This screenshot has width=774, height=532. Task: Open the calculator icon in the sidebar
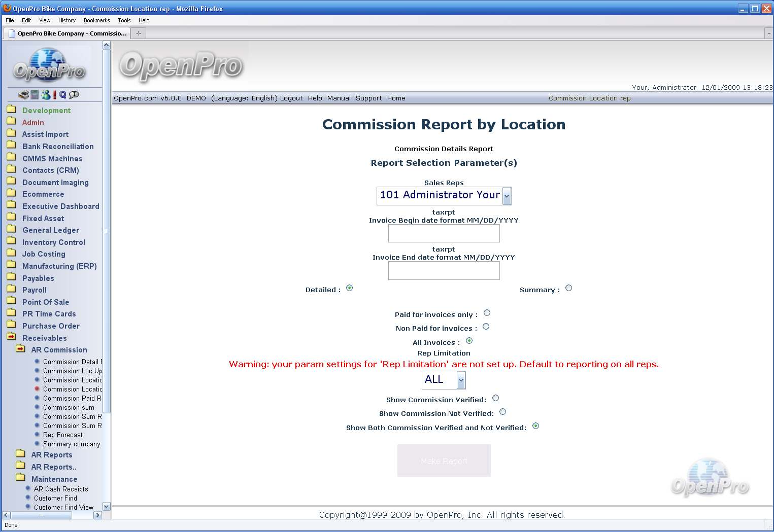coord(35,95)
